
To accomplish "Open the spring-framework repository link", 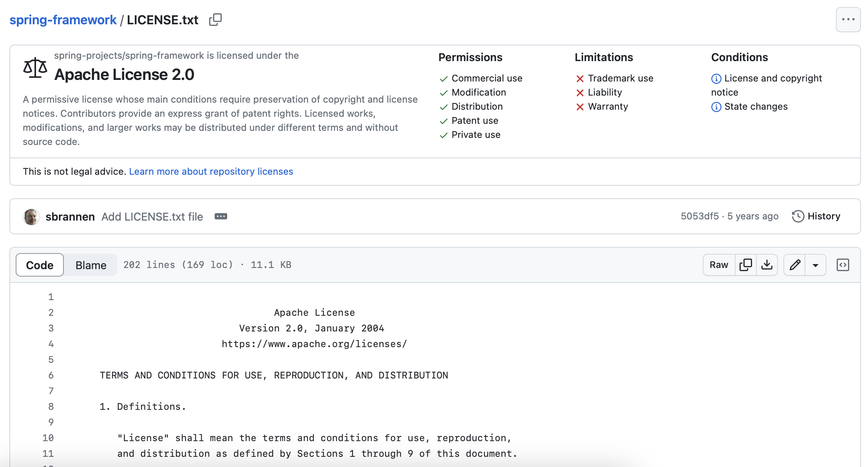I will click(x=63, y=20).
